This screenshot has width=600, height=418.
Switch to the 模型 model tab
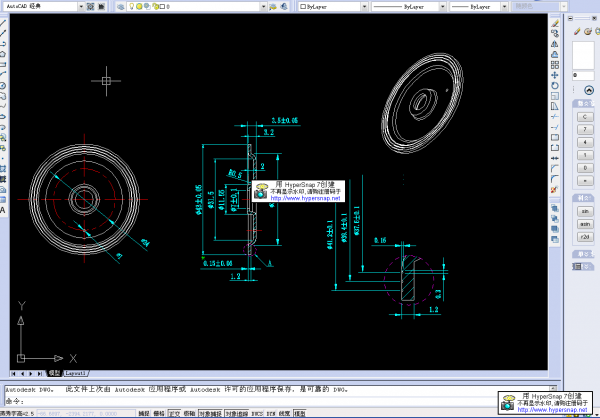coord(54,373)
